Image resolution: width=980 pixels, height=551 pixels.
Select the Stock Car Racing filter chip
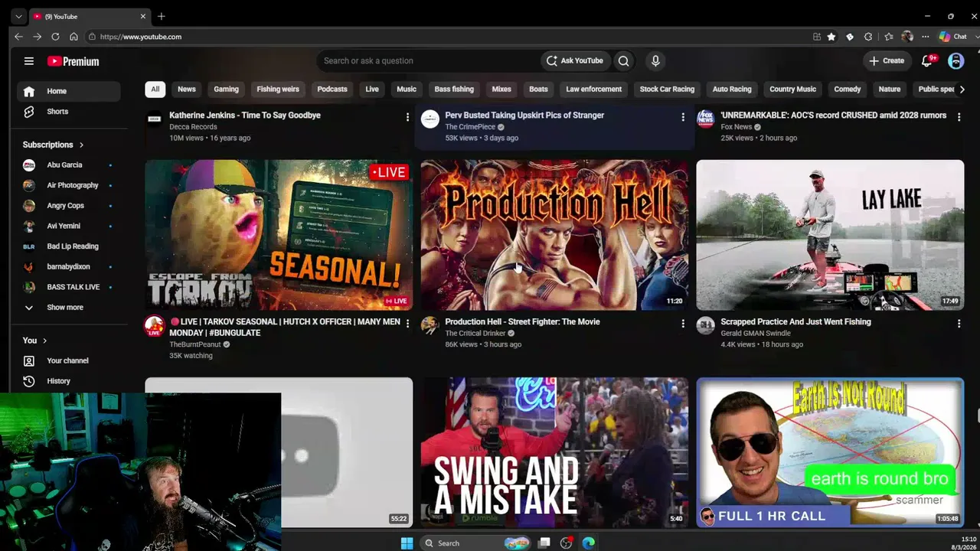pyautogui.click(x=667, y=90)
